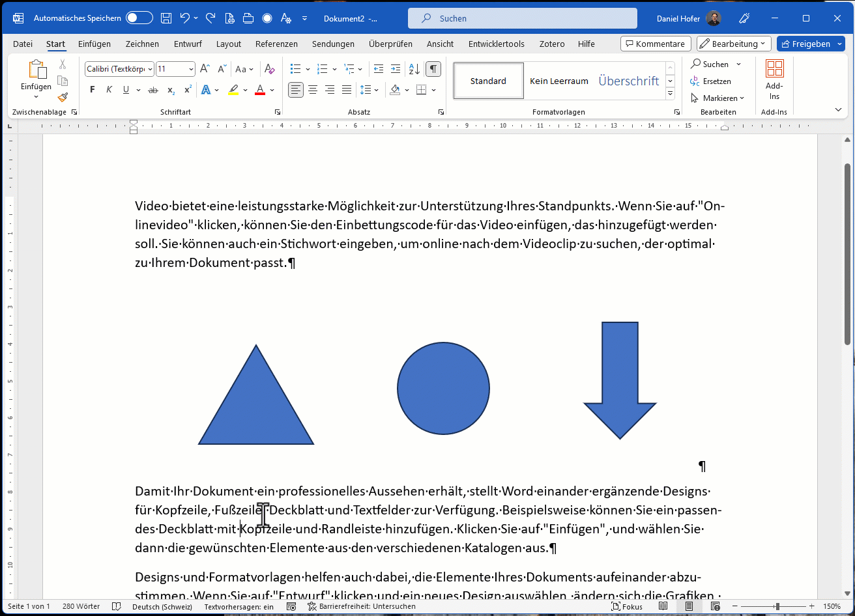The width and height of the screenshot is (855, 616).
Task: Toggle the Automatisches Speichern switch
Action: (x=139, y=18)
